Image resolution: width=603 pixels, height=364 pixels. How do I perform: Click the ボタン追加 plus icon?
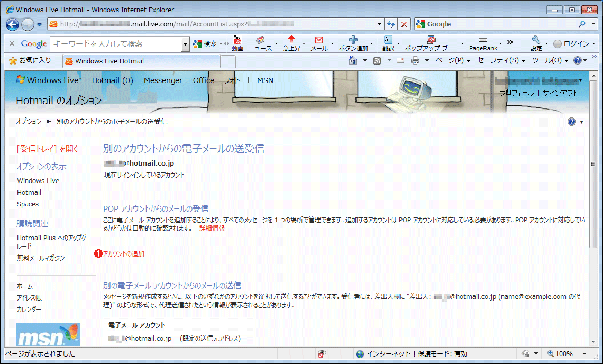coord(353,43)
